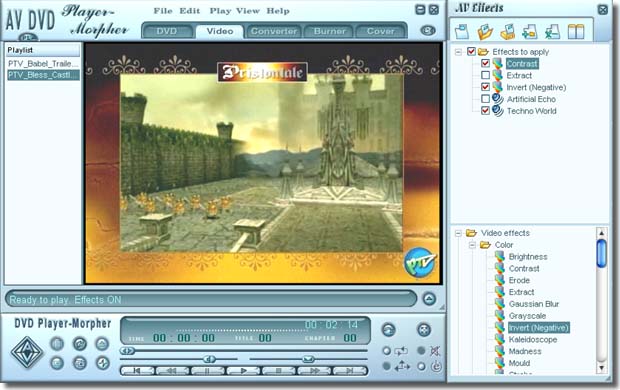Click the Play button in the transport bar
The width and height of the screenshot is (620, 390).
(x=244, y=371)
